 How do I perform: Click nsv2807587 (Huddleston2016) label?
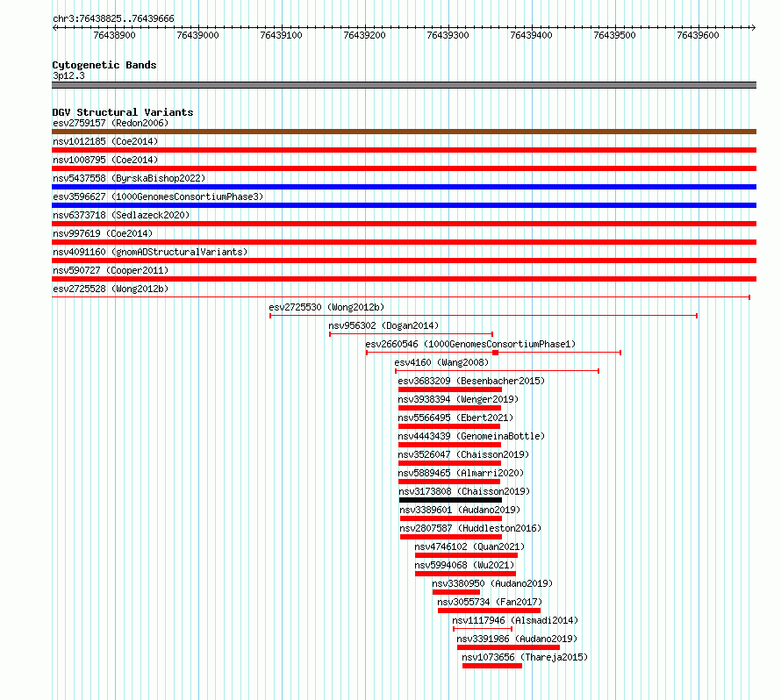point(470,528)
